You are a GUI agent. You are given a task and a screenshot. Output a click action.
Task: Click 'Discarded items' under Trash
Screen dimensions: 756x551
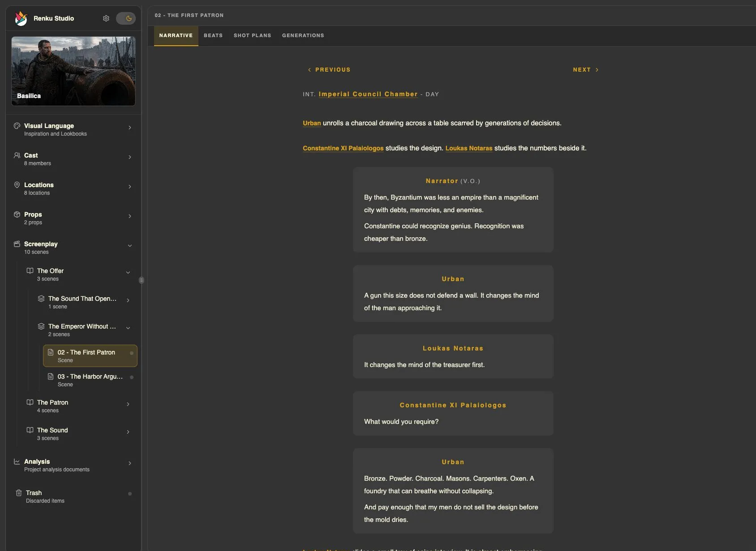point(45,501)
